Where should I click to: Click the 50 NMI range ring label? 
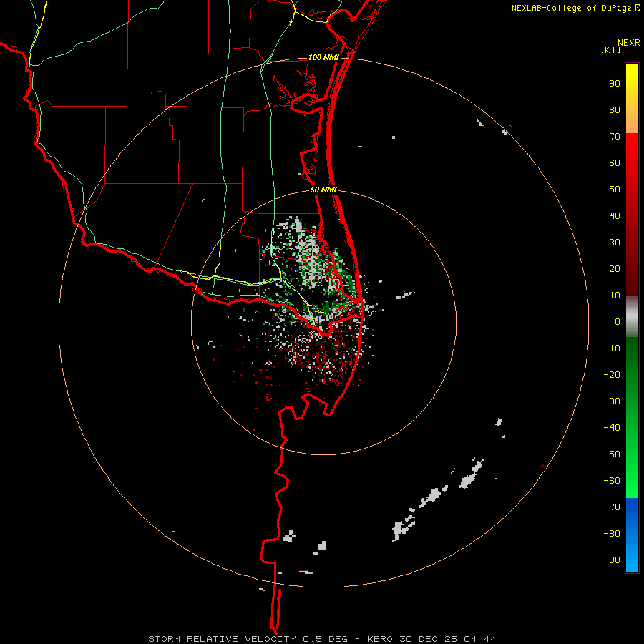tap(323, 190)
